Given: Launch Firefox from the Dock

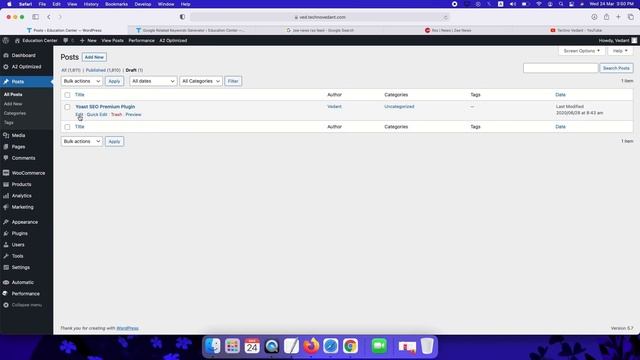Looking at the screenshot, I should click(x=311, y=346).
